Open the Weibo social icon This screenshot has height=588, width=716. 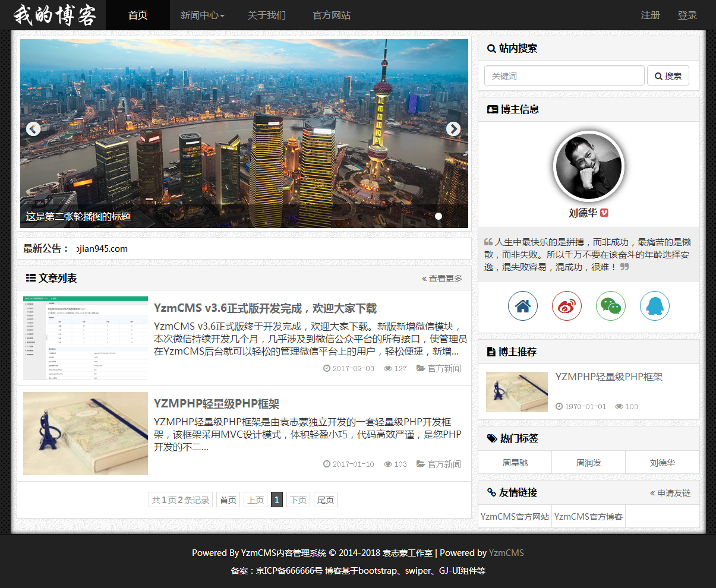[x=567, y=306]
